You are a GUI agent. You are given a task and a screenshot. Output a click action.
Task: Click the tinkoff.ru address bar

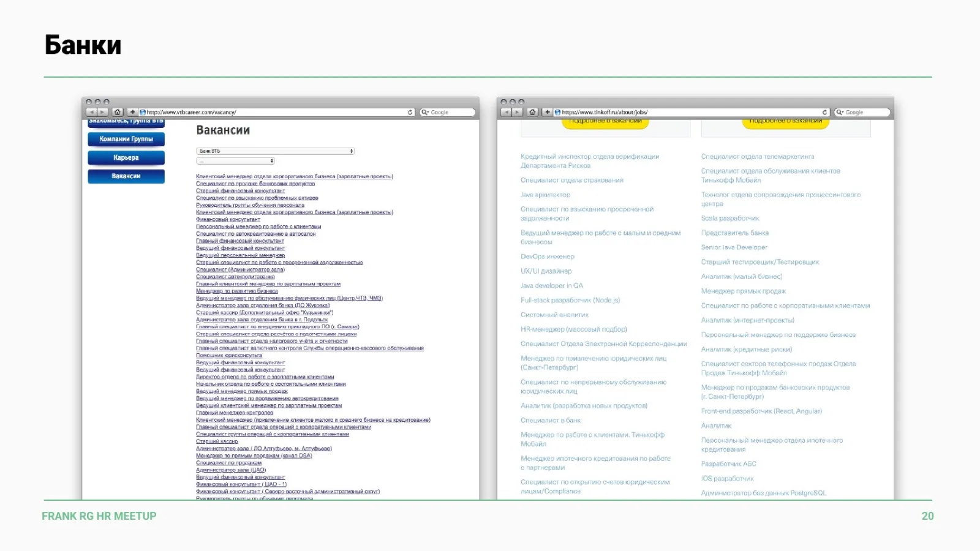(x=692, y=113)
